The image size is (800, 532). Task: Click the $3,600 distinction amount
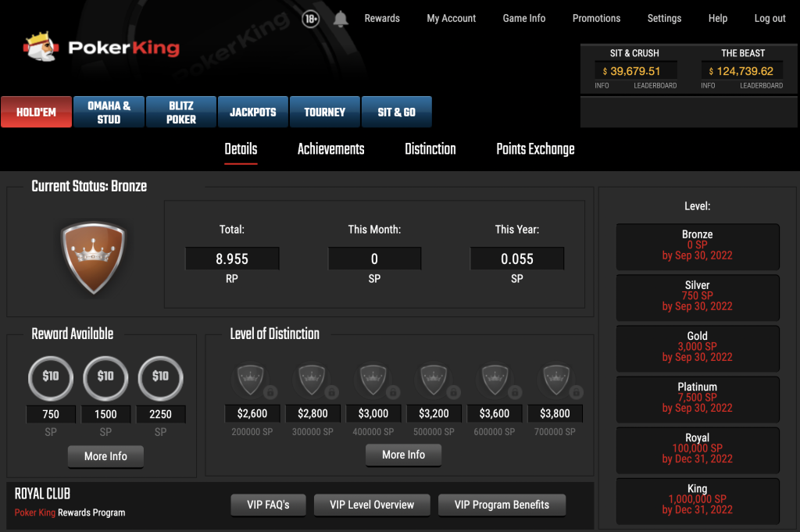point(495,414)
